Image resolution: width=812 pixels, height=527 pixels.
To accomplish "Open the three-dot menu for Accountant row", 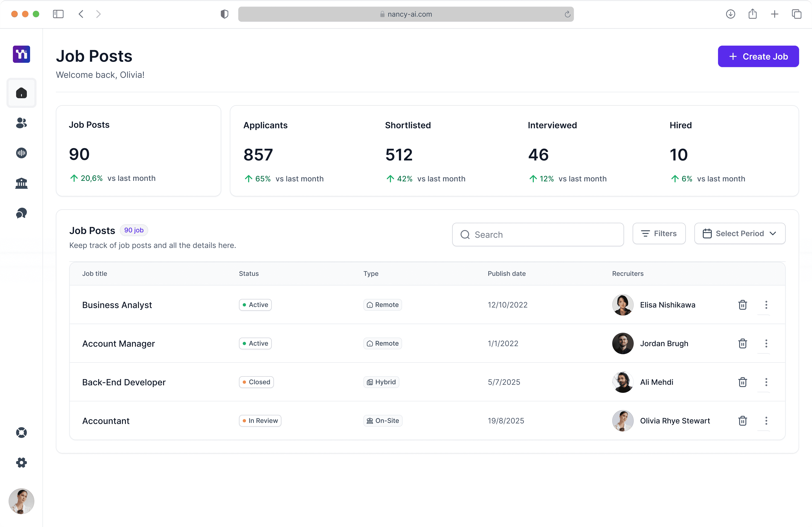I will (x=766, y=421).
